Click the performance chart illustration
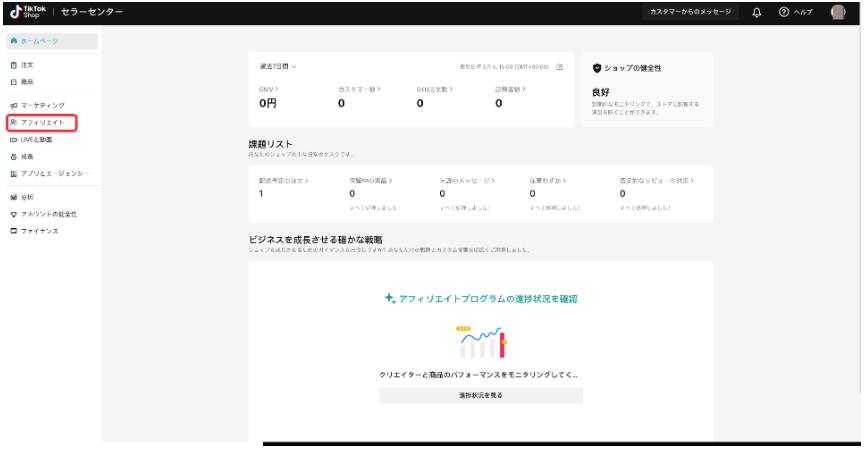This screenshot has width=866, height=449. tap(482, 342)
